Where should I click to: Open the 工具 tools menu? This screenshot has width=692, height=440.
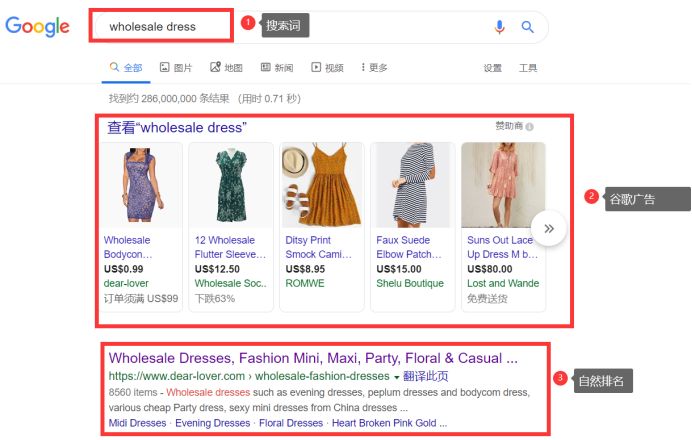[528, 68]
